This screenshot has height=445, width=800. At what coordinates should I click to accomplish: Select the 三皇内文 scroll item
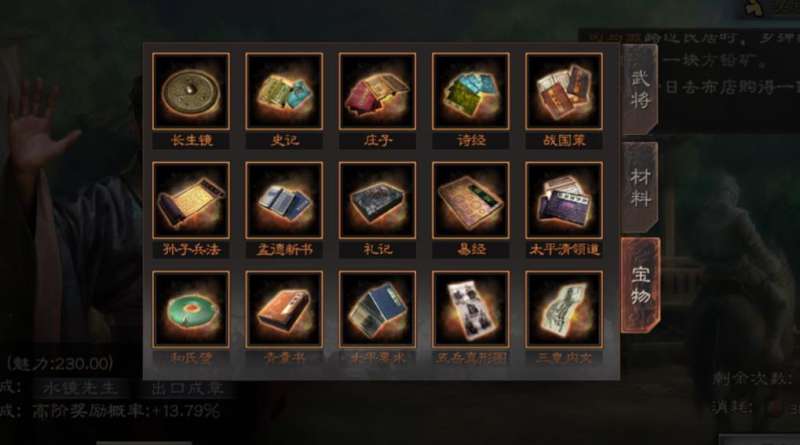[564, 310]
